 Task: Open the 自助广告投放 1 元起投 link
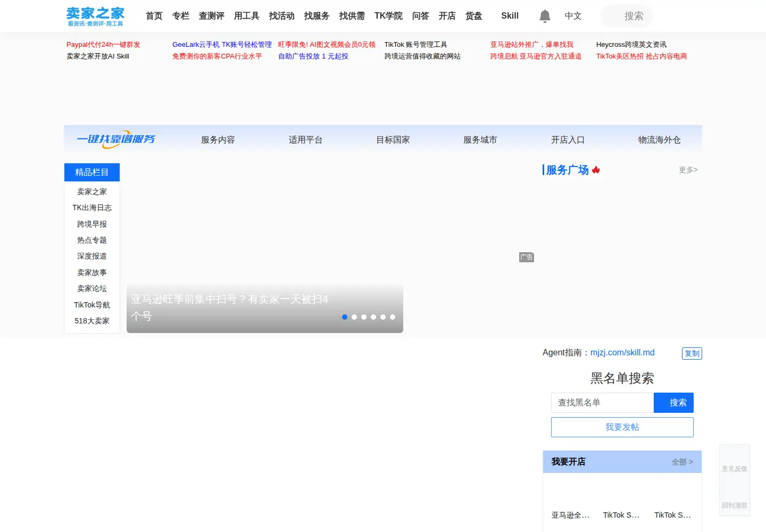point(313,56)
